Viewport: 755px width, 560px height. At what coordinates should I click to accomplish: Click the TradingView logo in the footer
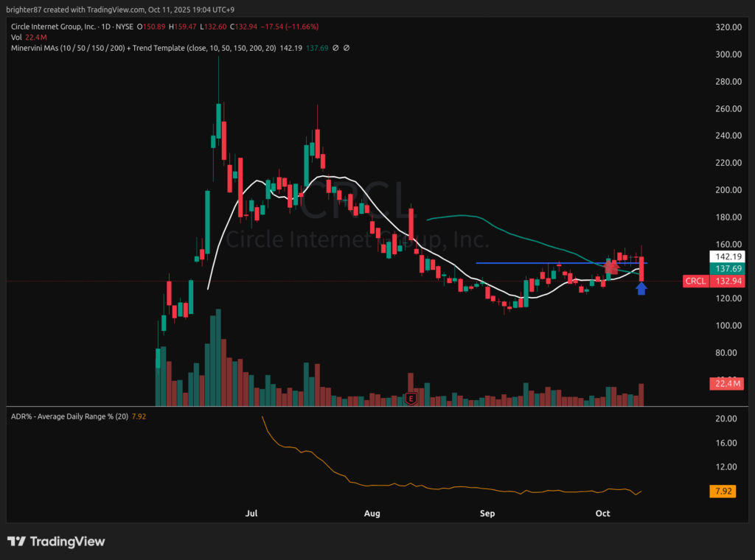point(56,542)
